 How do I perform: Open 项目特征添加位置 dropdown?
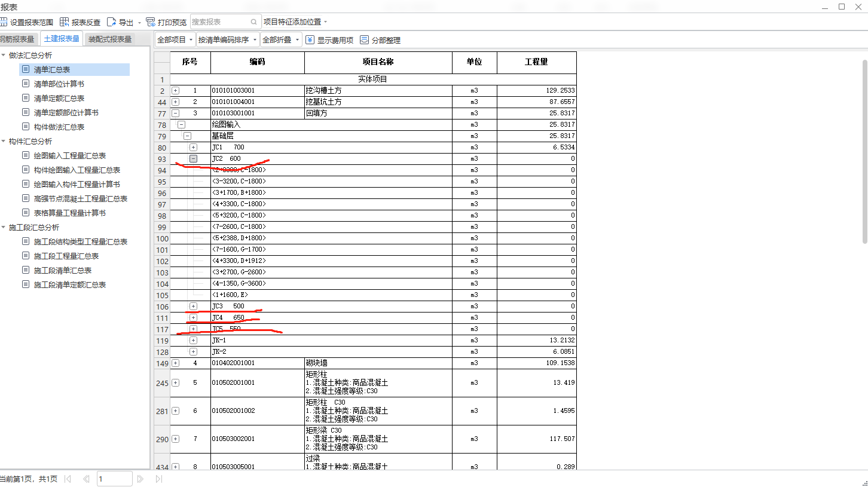296,22
